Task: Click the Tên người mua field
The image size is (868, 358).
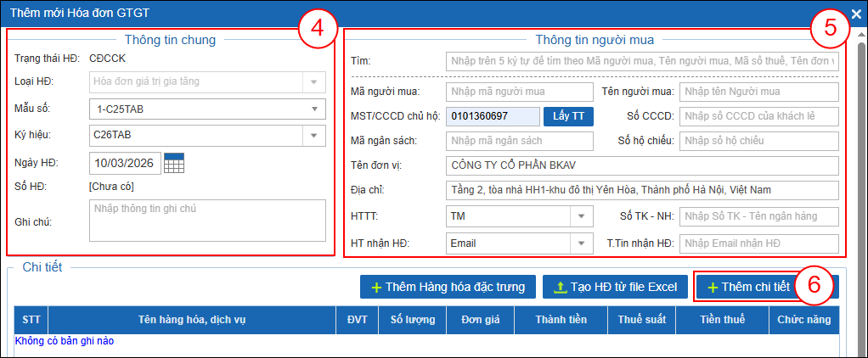Action: click(758, 92)
